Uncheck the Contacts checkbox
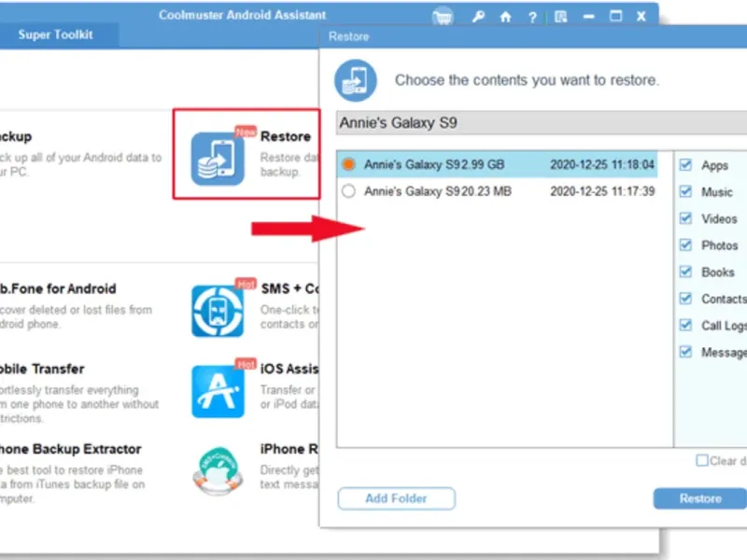747x560 pixels. [x=685, y=298]
